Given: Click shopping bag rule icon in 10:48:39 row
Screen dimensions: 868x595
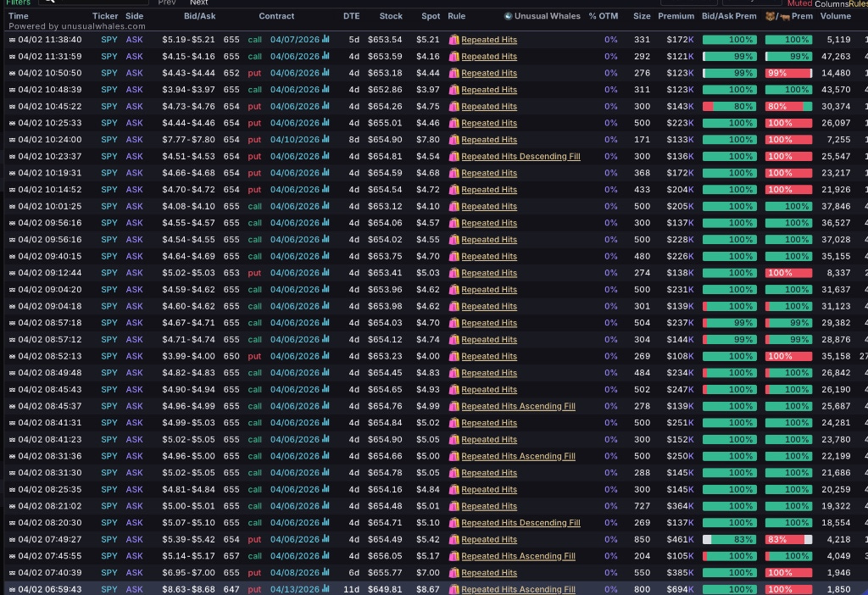Looking at the screenshot, I should click(454, 90).
